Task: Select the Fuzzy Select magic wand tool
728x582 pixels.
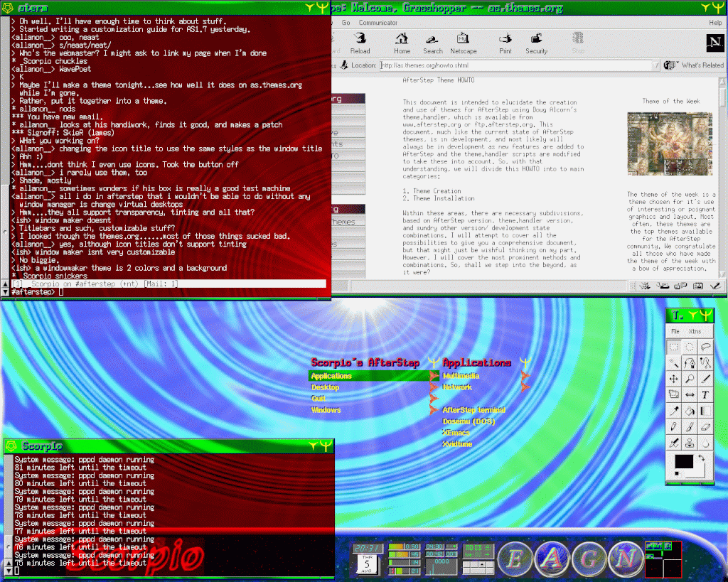Action: click(x=674, y=363)
